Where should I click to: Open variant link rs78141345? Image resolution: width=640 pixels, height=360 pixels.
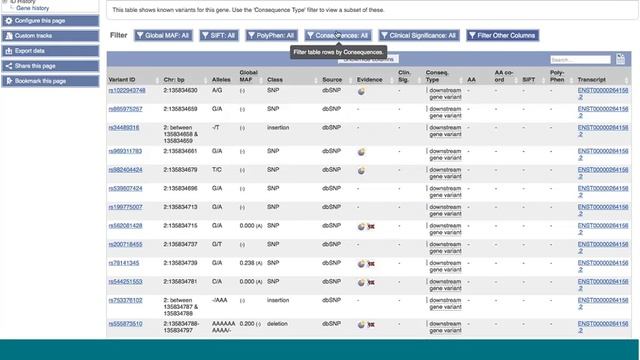click(x=124, y=263)
